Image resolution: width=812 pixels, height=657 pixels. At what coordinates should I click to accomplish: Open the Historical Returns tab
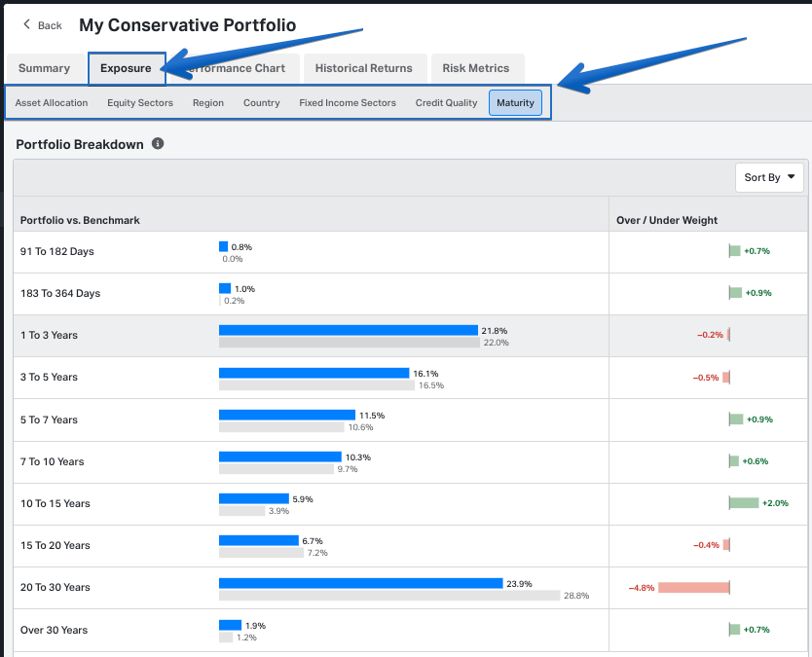coord(363,68)
